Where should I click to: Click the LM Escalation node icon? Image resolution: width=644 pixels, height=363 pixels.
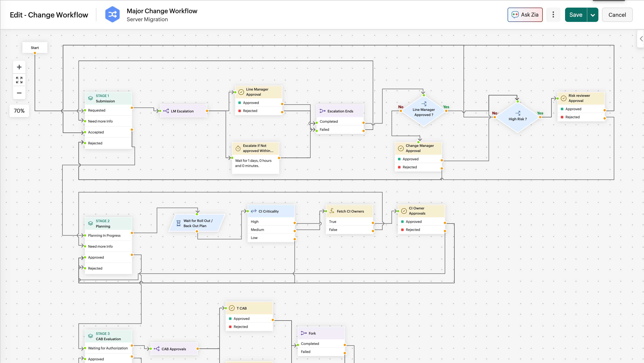click(166, 111)
